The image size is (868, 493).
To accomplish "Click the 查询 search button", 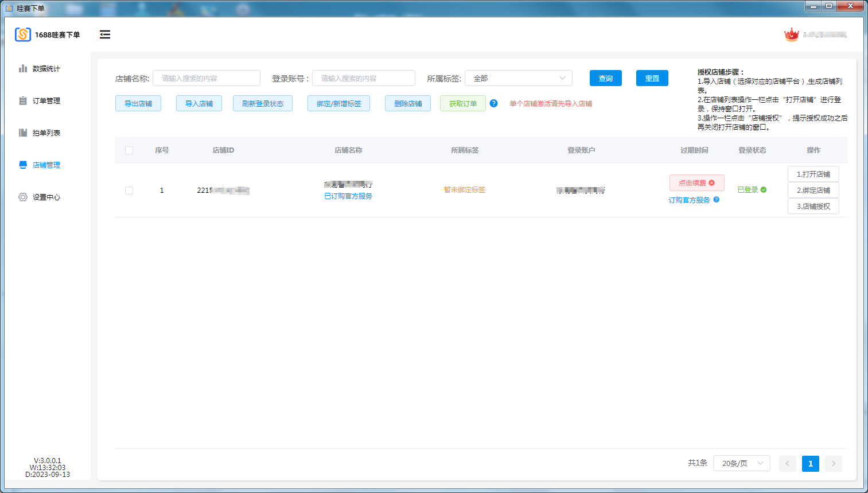I will 605,78.
